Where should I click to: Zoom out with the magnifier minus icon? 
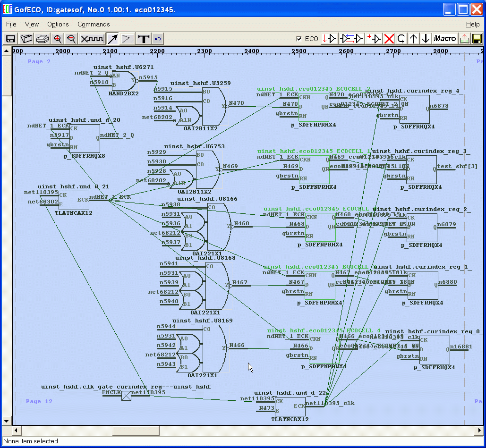(71, 39)
